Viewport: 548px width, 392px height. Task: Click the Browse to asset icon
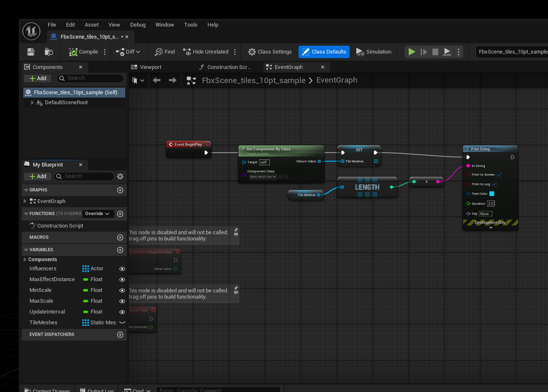coord(49,52)
